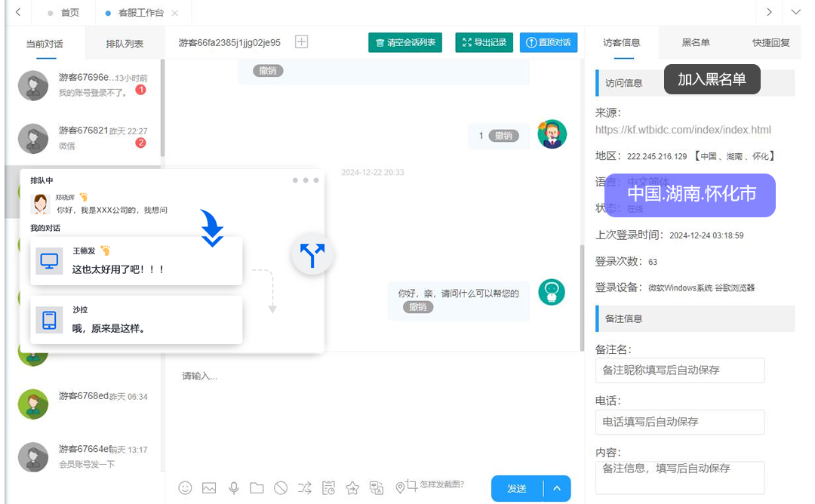Open conversation with 游客676821
The height and width of the screenshot is (504, 815).
[83, 138]
